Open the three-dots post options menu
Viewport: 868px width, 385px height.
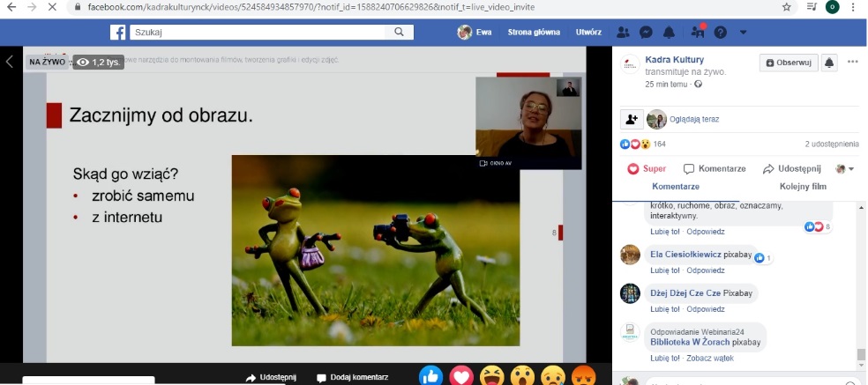pyautogui.click(x=853, y=63)
